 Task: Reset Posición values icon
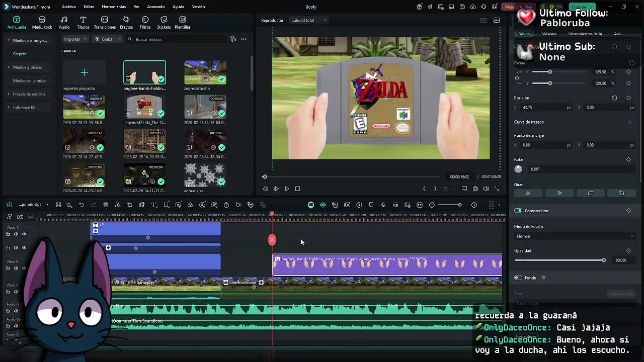click(x=614, y=98)
